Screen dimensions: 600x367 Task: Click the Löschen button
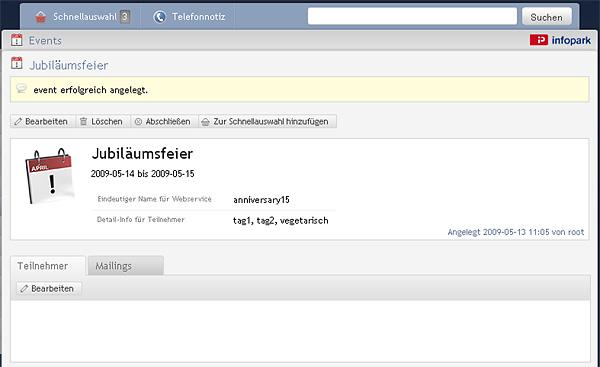click(x=103, y=121)
